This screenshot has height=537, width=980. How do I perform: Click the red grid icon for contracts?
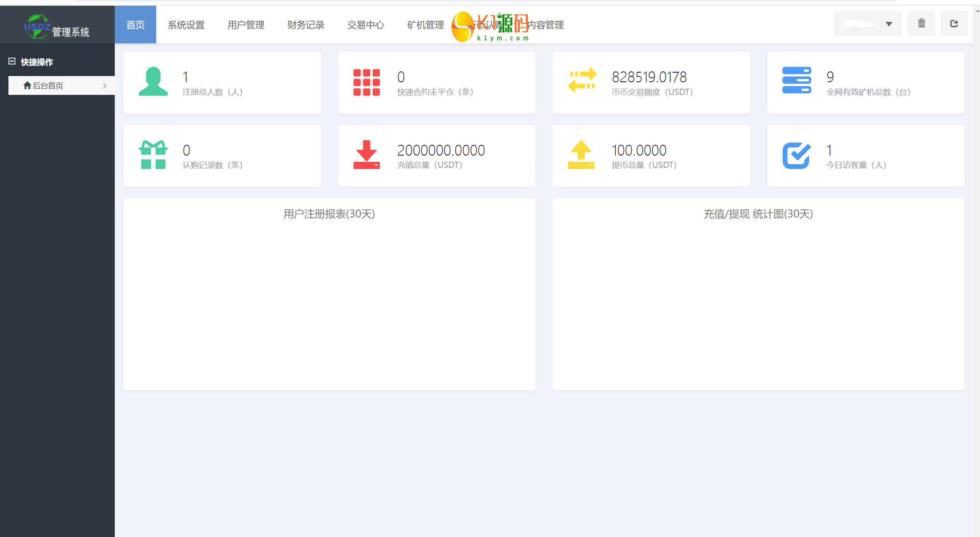point(366,82)
